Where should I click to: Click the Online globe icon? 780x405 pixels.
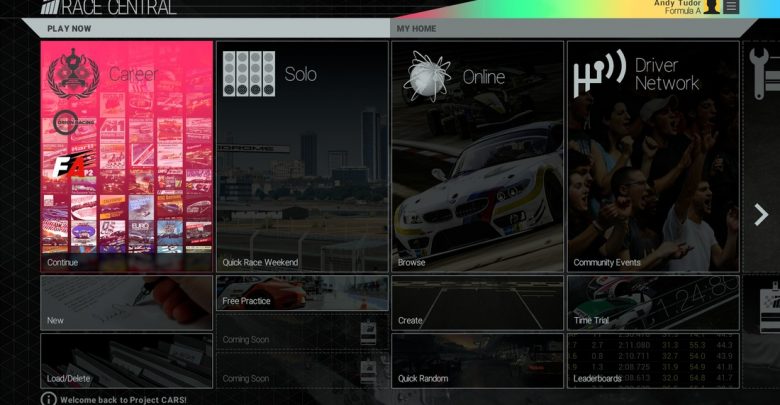(x=427, y=76)
